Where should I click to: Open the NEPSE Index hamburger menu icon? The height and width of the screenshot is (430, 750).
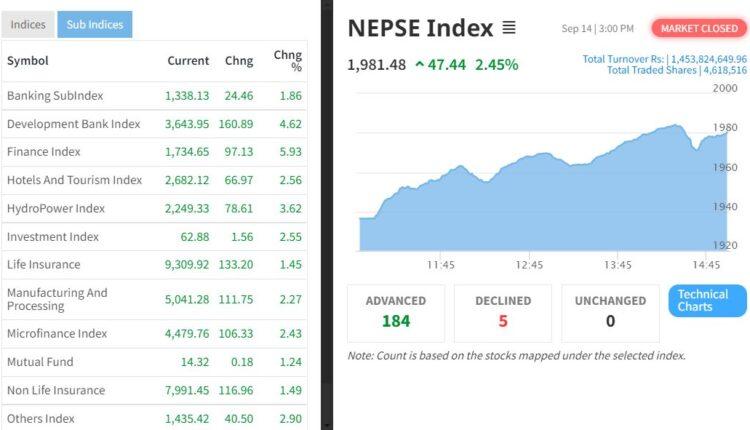509,28
